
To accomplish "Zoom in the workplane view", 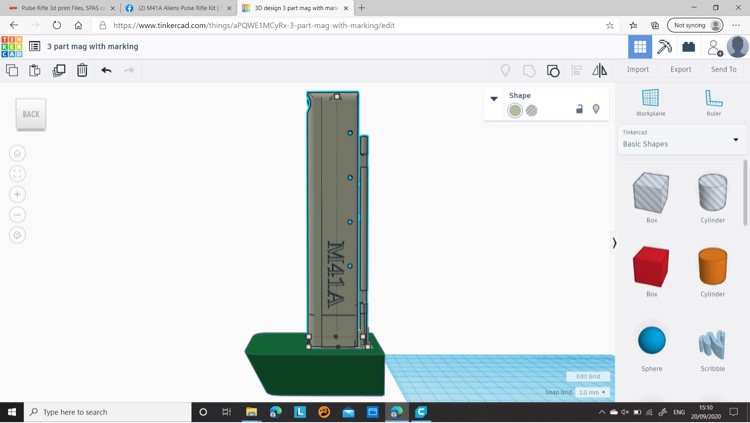I will pos(17,194).
